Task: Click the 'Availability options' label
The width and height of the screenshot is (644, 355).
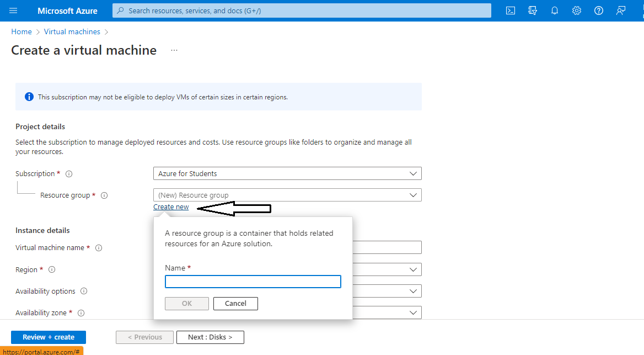Action: (x=45, y=292)
